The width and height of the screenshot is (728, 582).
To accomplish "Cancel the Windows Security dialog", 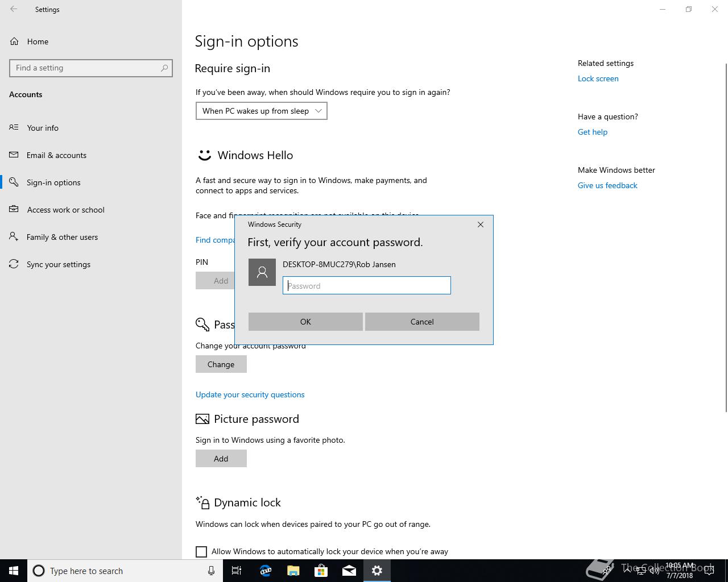I will pyautogui.click(x=422, y=322).
